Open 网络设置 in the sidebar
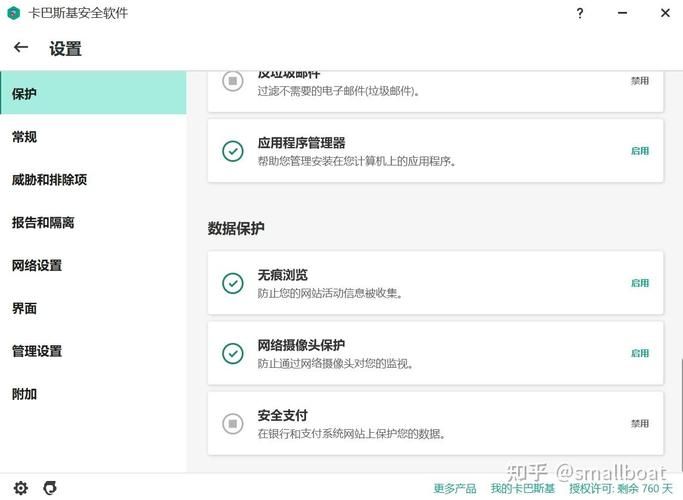This screenshot has height=500, width=683. tap(93, 265)
